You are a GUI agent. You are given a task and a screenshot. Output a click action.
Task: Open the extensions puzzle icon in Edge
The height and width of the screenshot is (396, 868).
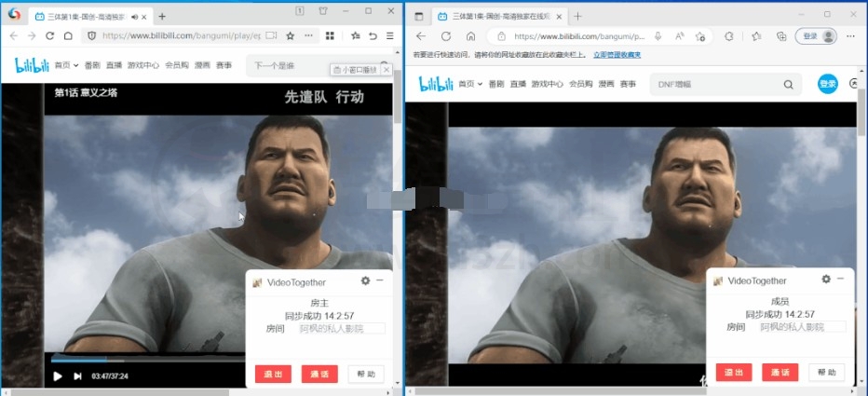coord(729,36)
